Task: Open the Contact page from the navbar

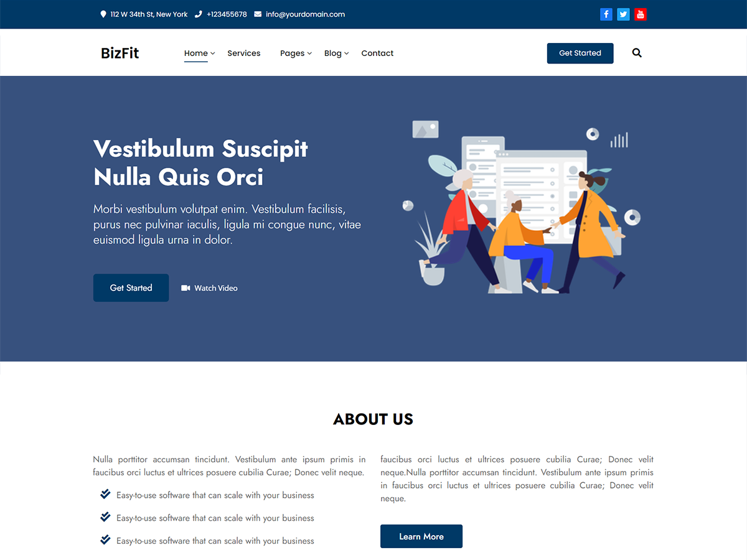Action: coord(377,53)
